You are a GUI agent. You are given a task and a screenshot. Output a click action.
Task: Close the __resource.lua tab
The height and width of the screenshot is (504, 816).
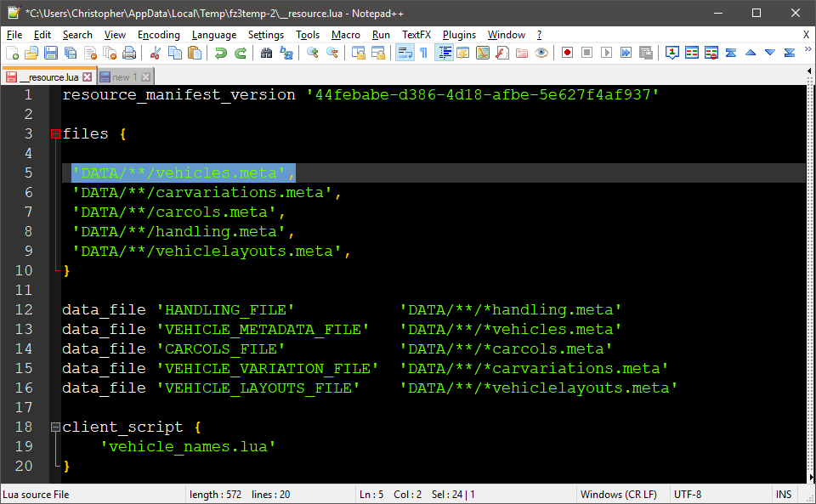[x=87, y=77]
